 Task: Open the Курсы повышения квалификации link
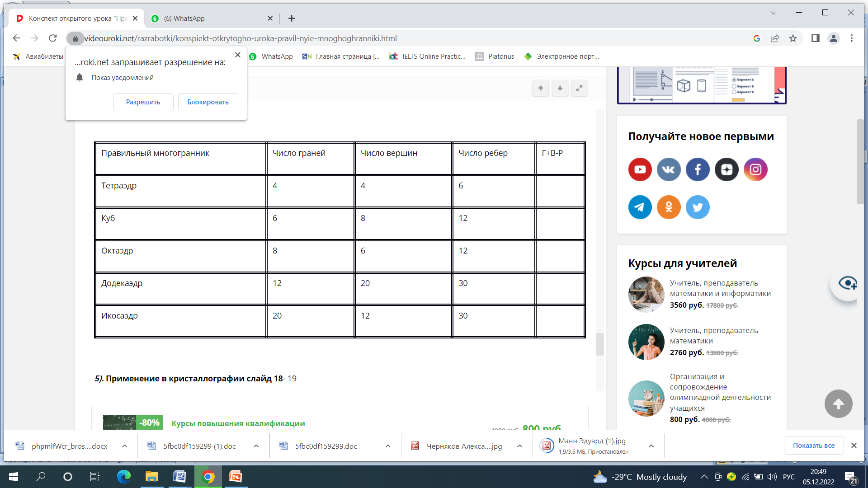tap(238, 423)
